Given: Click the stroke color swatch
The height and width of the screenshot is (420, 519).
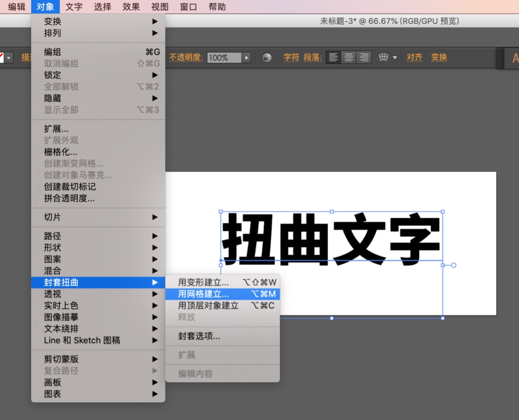Looking at the screenshot, I should [x=2, y=56].
